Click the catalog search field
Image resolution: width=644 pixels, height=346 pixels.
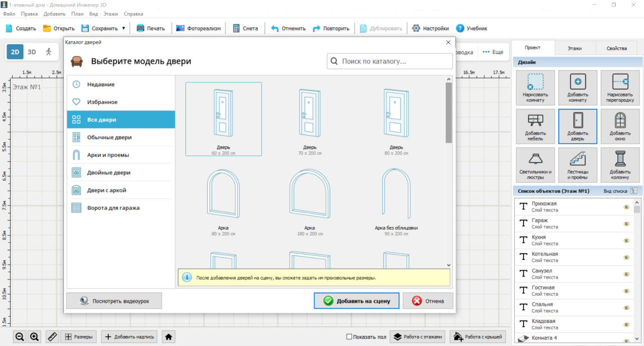pos(389,61)
